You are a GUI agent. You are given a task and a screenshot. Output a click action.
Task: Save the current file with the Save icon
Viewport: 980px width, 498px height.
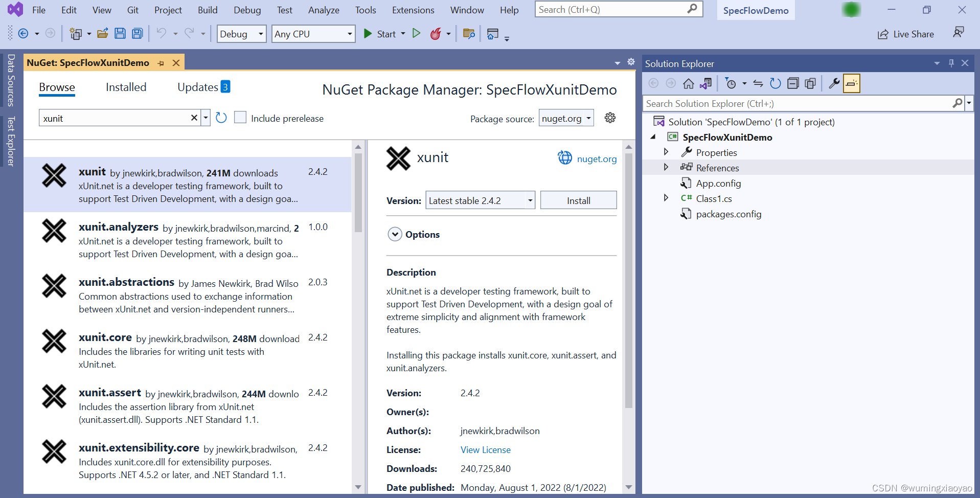120,34
